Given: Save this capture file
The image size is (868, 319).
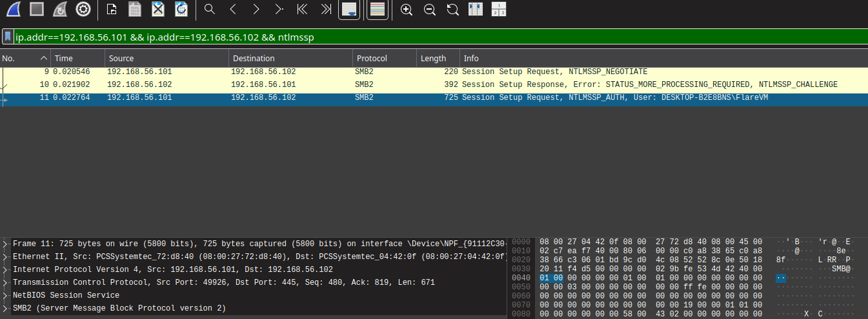Looking at the screenshot, I should click(135, 9).
